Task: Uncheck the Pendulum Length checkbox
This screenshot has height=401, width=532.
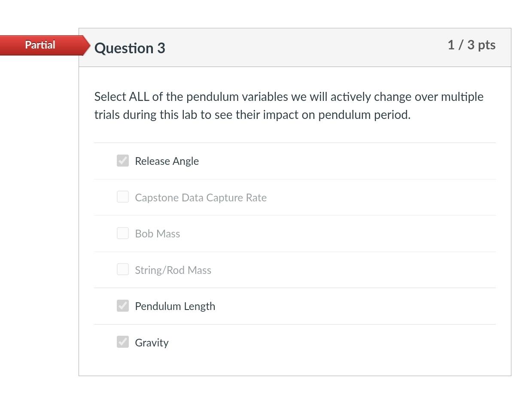Action: [x=122, y=306]
